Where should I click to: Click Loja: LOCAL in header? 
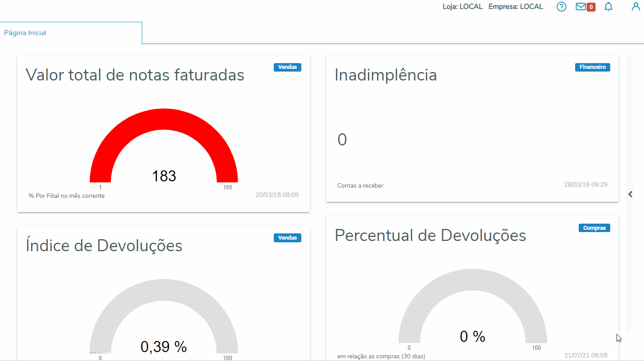(463, 7)
